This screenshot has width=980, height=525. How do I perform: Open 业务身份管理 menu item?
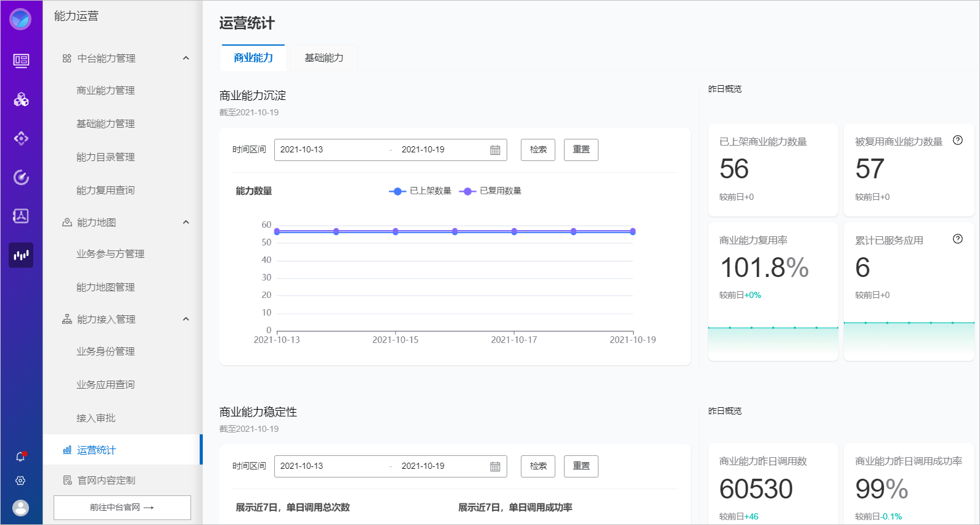[105, 351]
